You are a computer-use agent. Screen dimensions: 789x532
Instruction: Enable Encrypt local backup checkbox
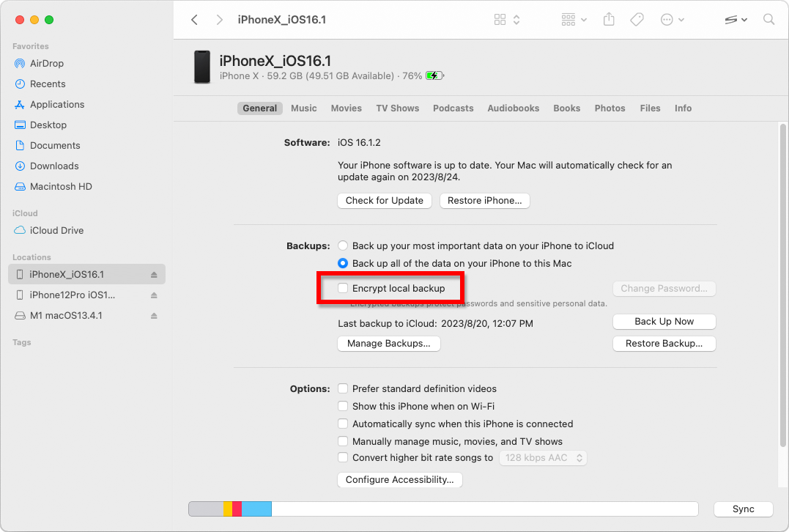pos(343,288)
